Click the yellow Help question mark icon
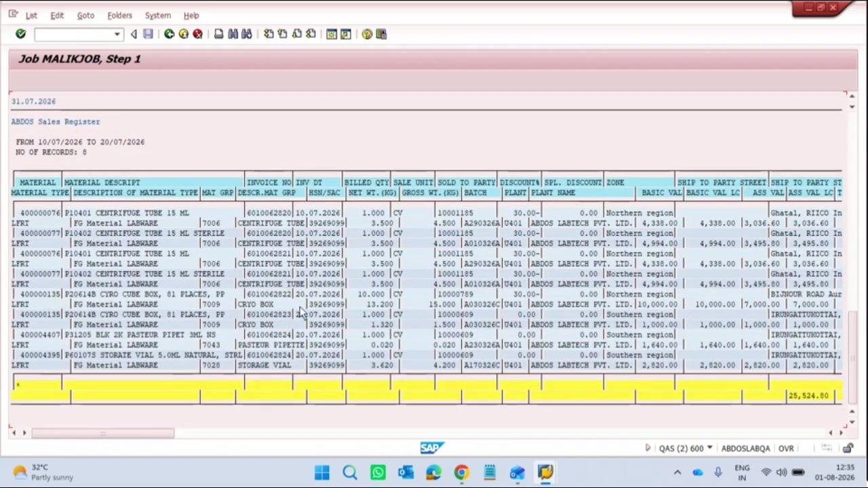Screen dimensions: 868x488 367,34
